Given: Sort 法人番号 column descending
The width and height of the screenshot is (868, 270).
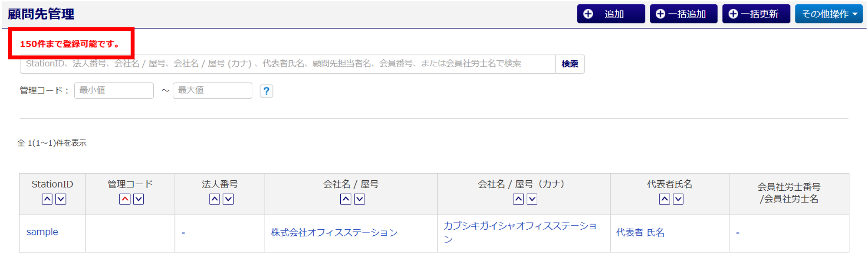Looking at the screenshot, I should (x=228, y=199).
